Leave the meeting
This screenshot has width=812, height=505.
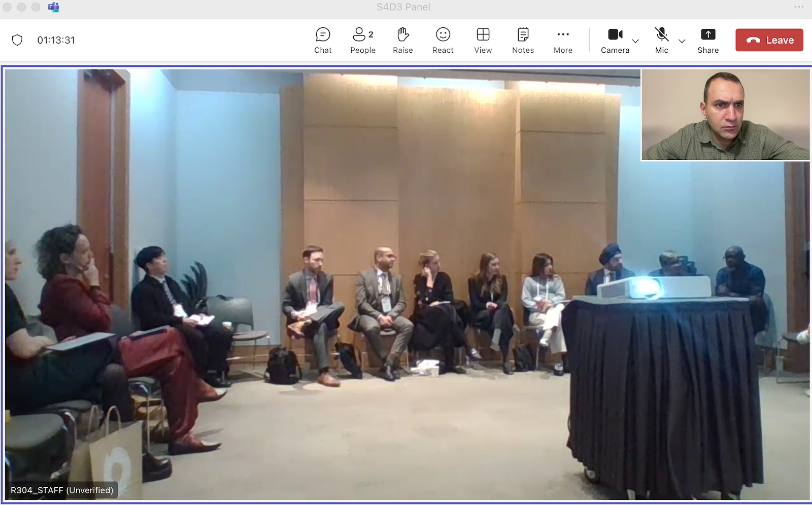coord(769,40)
